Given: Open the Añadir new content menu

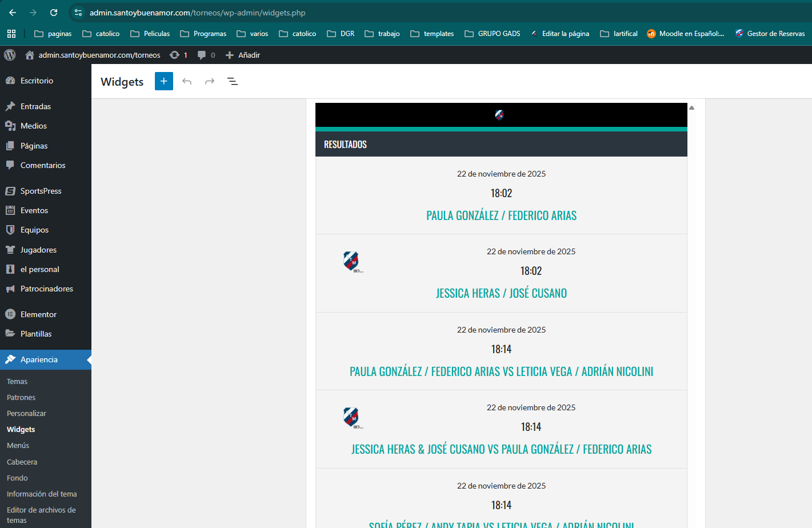Looking at the screenshot, I should [x=243, y=55].
